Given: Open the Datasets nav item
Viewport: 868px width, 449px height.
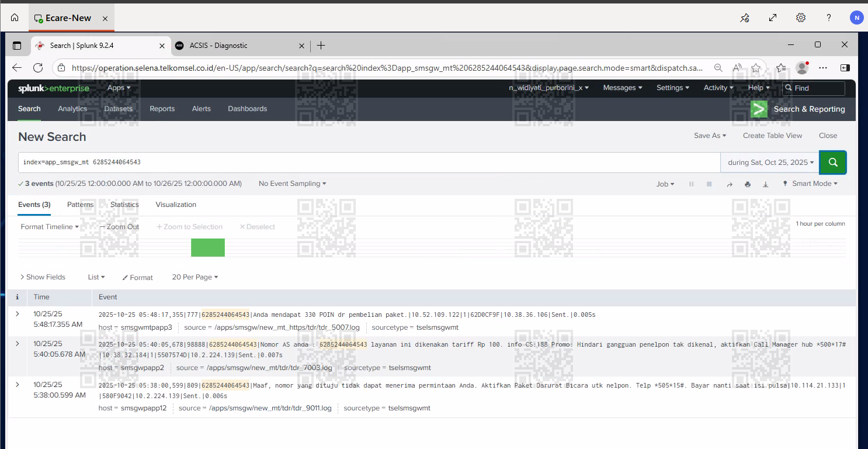Looking at the screenshot, I should click(119, 109).
